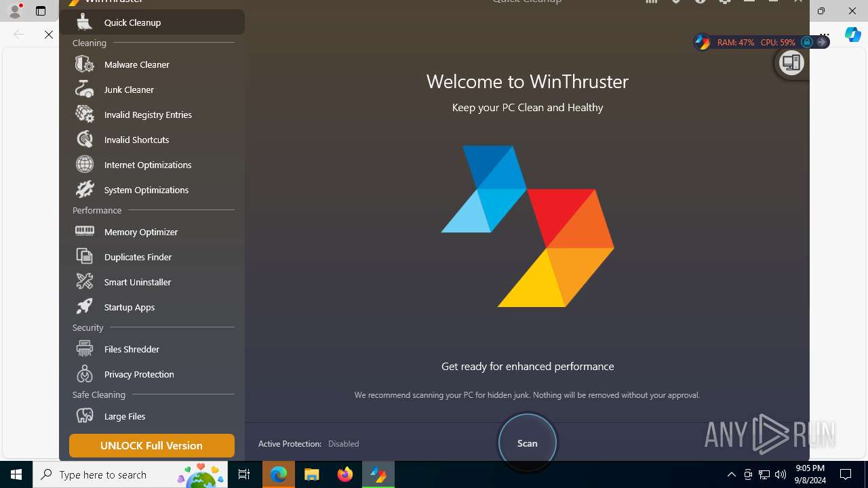Launch Firefox from the taskbar
Screen dimensions: 868x488
pyautogui.click(x=345, y=474)
